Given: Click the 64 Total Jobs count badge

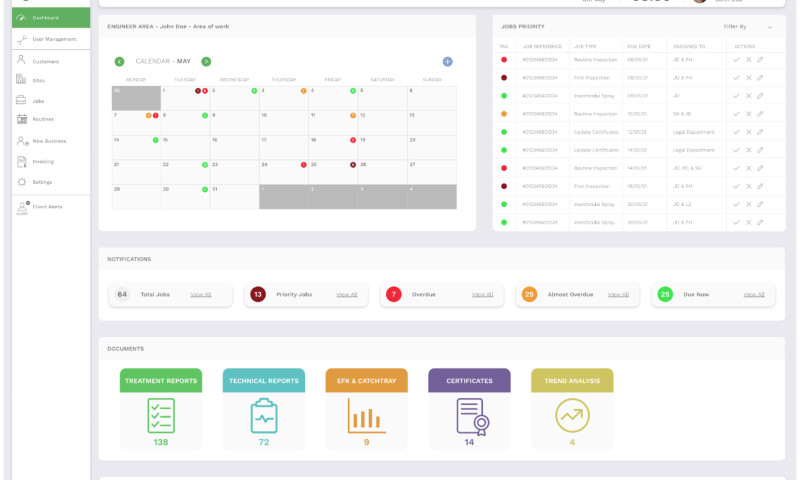Looking at the screenshot, I should point(122,294).
